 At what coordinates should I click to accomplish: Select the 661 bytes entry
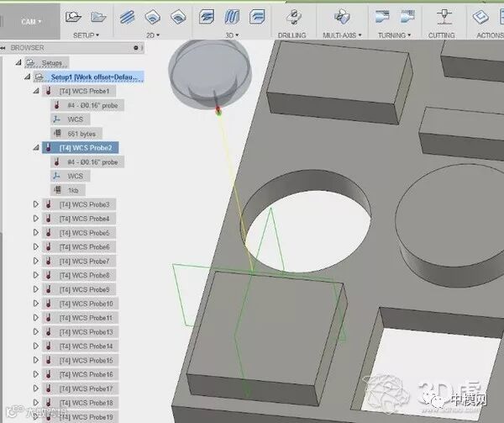pyautogui.click(x=76, y=134)
